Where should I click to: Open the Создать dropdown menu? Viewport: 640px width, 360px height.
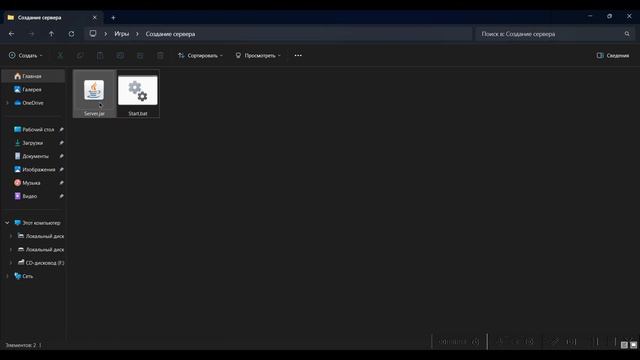point(25,56)
